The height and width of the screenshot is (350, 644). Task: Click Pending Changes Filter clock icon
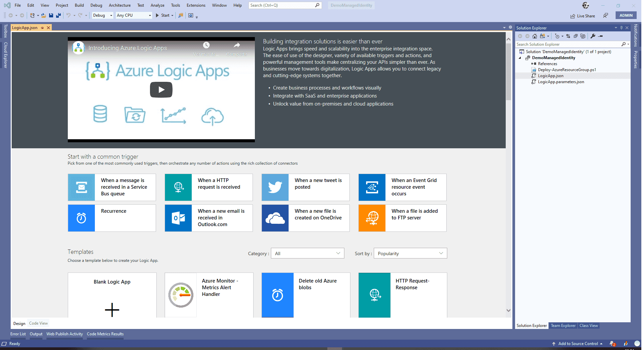(557, 36)
